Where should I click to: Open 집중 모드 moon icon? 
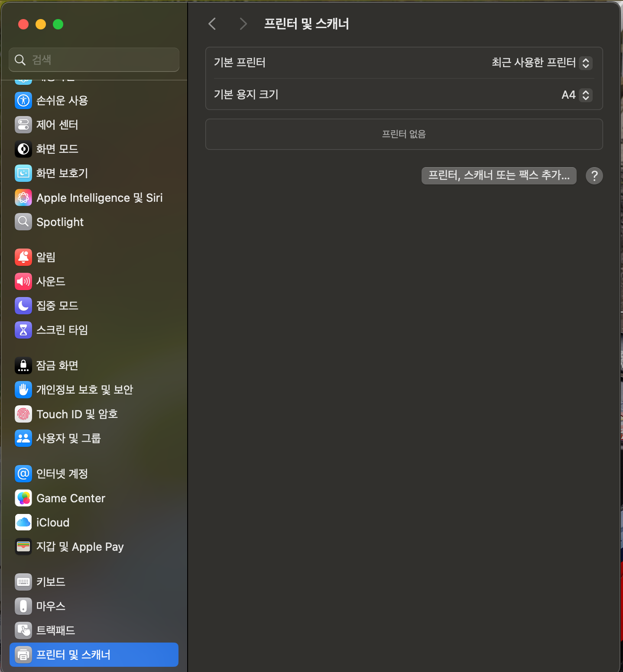coord(23,306)
